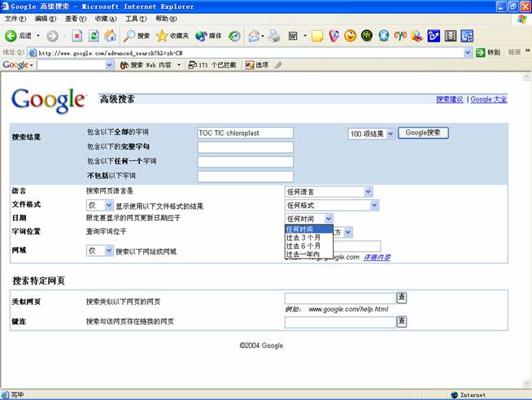The image size is (532, 400).
Task: Click the 查 button beside similar pages field
Action: coord(402,298)
